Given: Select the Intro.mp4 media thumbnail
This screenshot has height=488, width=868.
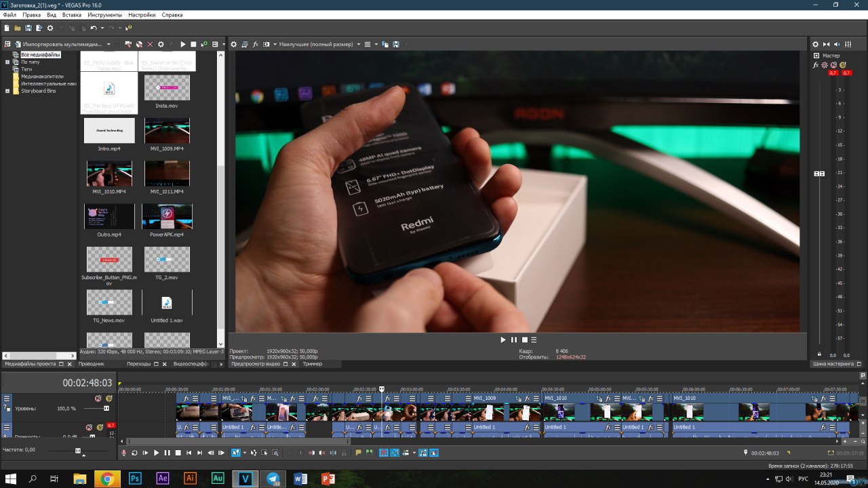Looking at the screenshot, I should click(x=109, y=131).
